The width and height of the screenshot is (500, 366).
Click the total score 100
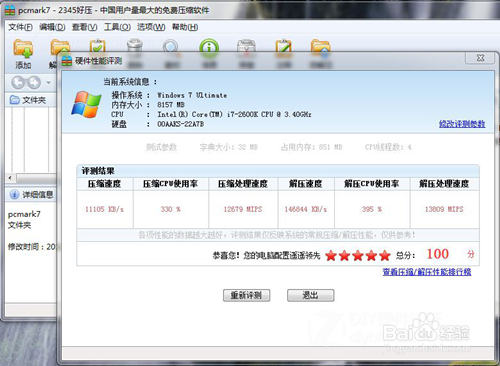pos(438,254)
